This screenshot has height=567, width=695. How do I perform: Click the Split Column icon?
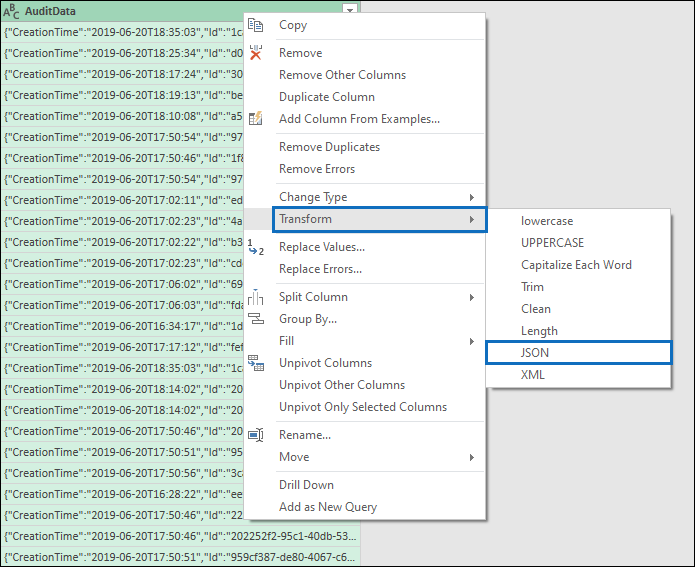(255, 297)
